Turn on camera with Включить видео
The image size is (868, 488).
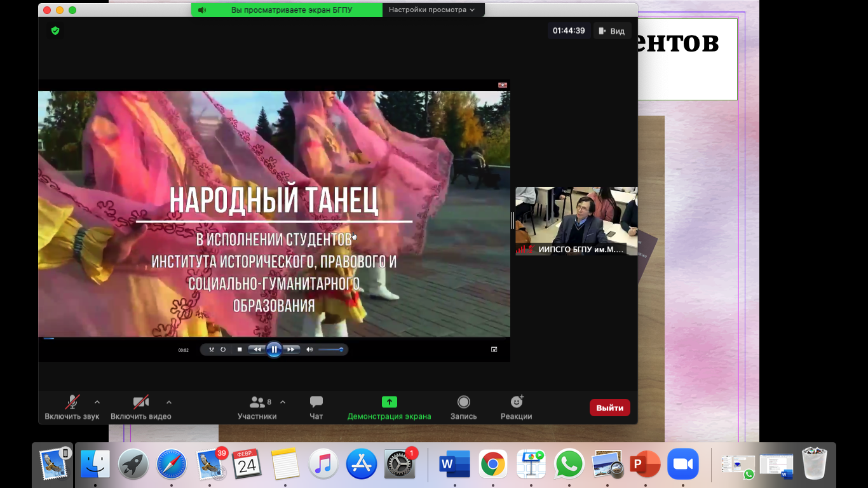click(x=140, y=407)
